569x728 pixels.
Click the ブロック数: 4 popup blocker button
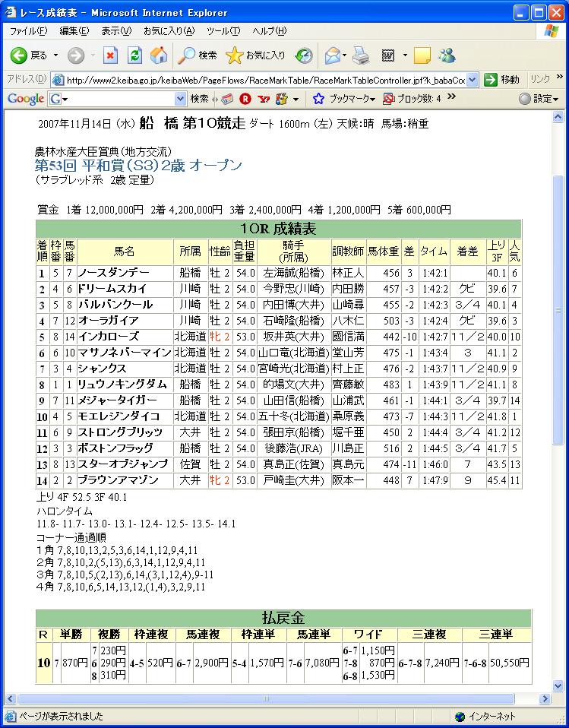(x=413, y=99)
